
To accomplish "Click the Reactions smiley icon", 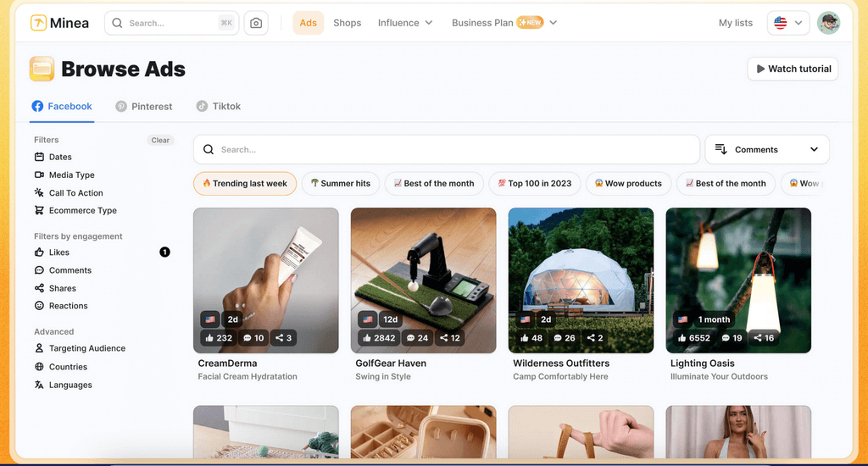I will point(39,306).
